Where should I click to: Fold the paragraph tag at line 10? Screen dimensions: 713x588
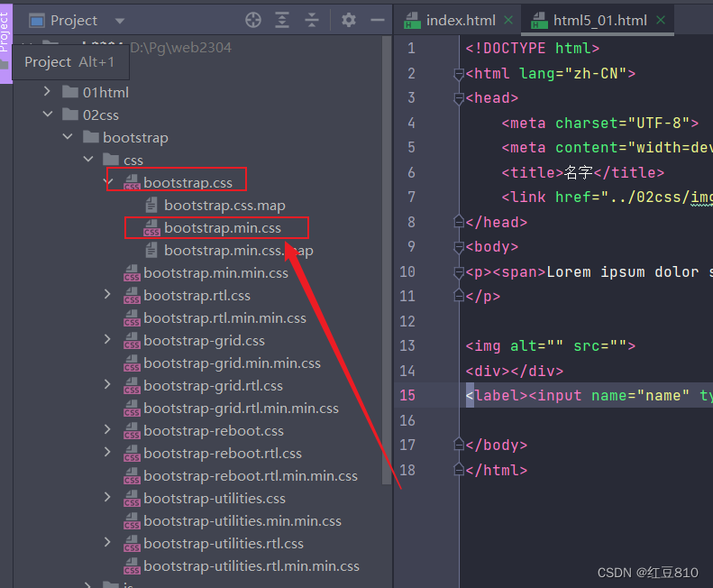(x=459, y=272)
